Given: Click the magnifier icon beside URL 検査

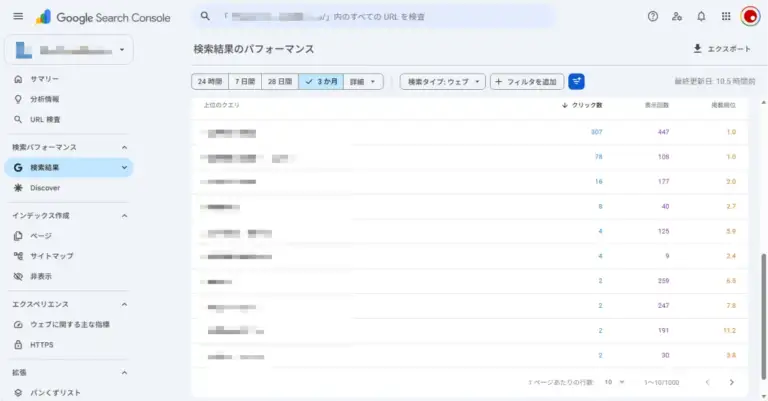Looking at the screenshot, I should (18, 119).
